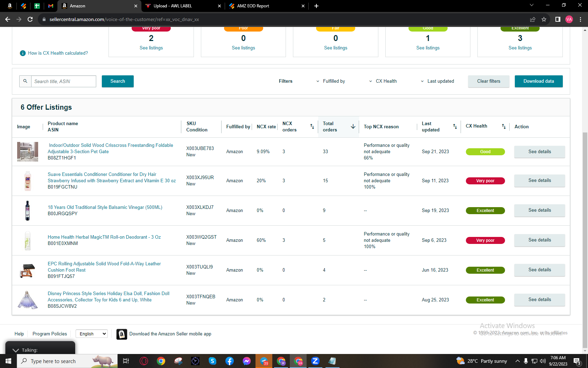Reload the Seller Central page
Screen dimensions: 588x368
coord(30,19)
